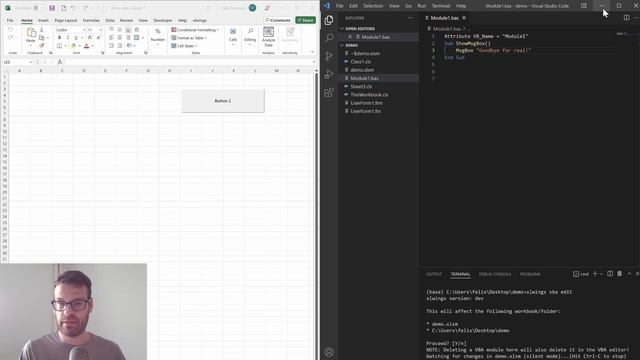Switch to the Formulas ribbon tab

pyautogui.click(x=91, y=20)
